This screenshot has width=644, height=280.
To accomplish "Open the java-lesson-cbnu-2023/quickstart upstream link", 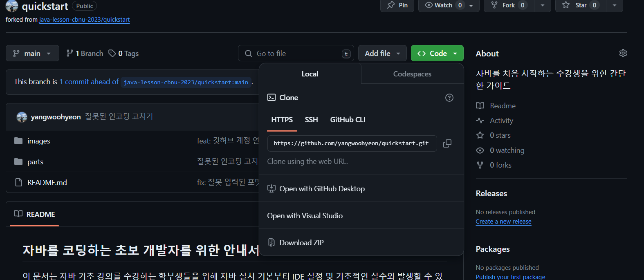I will pyautogui.click(x=84, y=20).
